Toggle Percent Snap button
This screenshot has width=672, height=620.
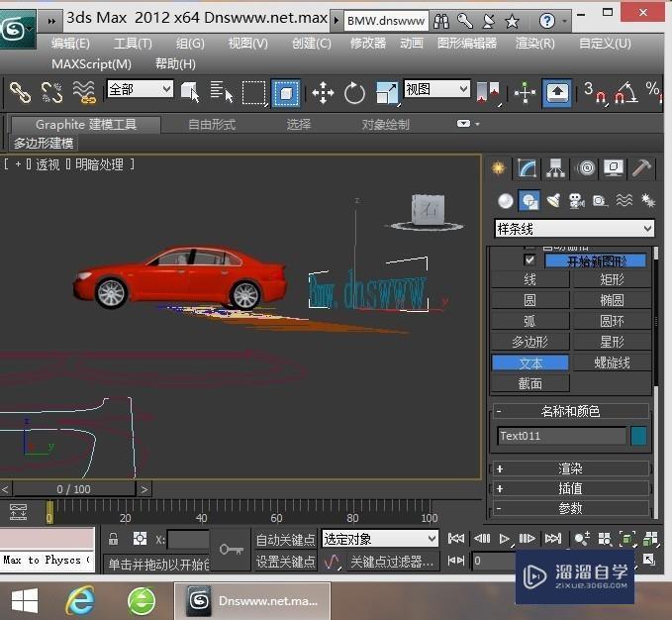pos(654,92)
